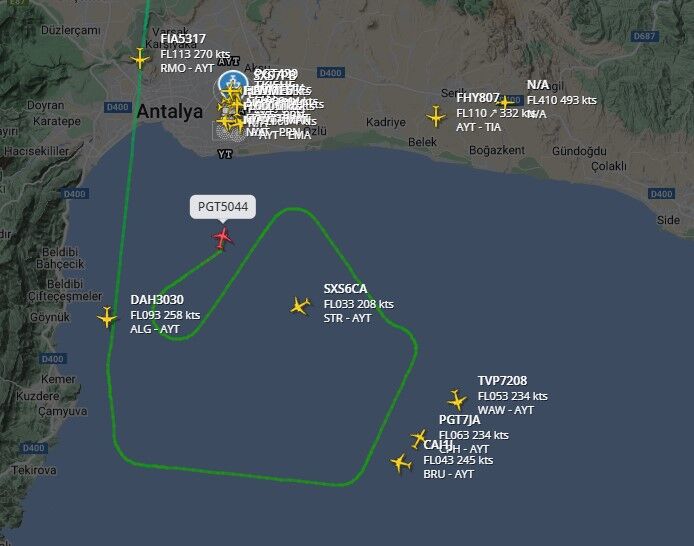
Task: Click the SXS6CA flight label
Action: (x=359, y=304)
